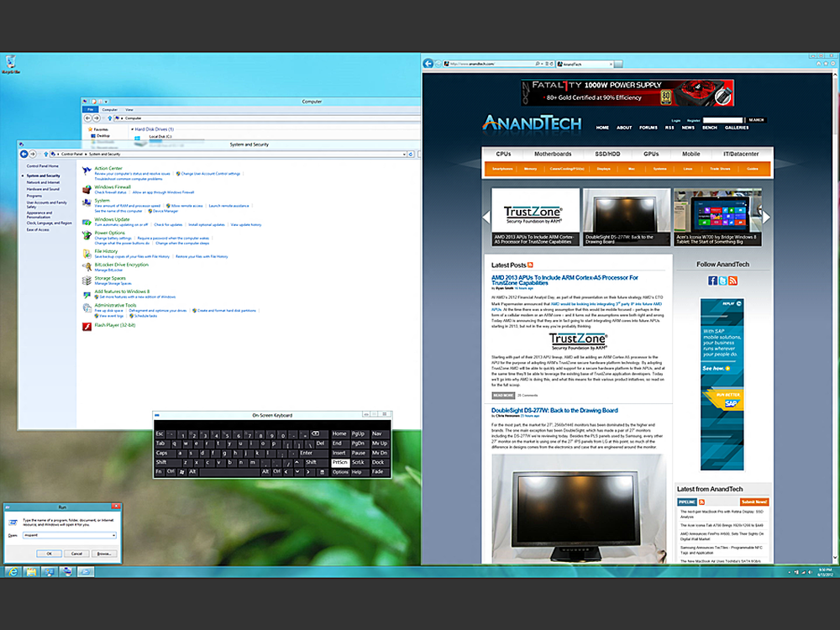Expand Quick Access Toolbar dropdown in Computer window
The image size is (840, 630).
[x=106, y=102]
